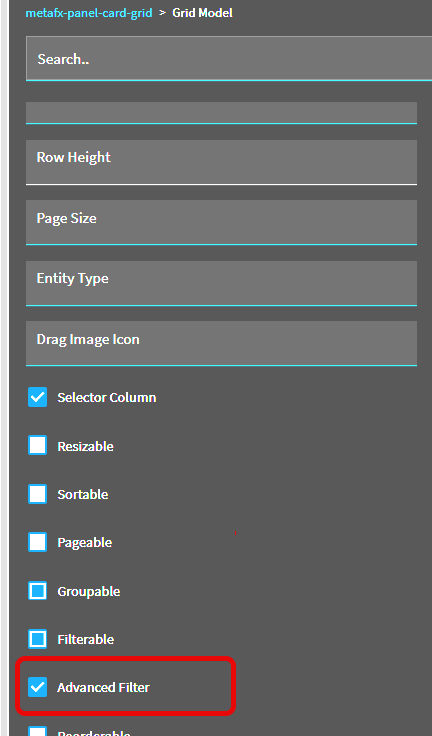432x736 pixels.
Task: Click the Filterable label text
Action: (85, 639)
